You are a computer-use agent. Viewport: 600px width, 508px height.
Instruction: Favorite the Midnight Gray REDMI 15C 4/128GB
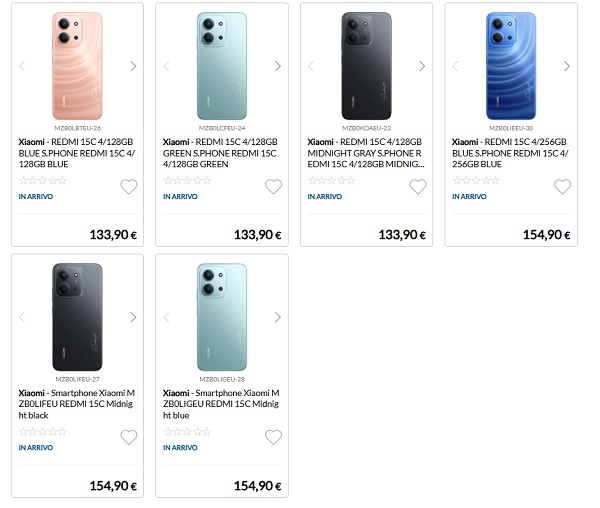coord(418,187)
